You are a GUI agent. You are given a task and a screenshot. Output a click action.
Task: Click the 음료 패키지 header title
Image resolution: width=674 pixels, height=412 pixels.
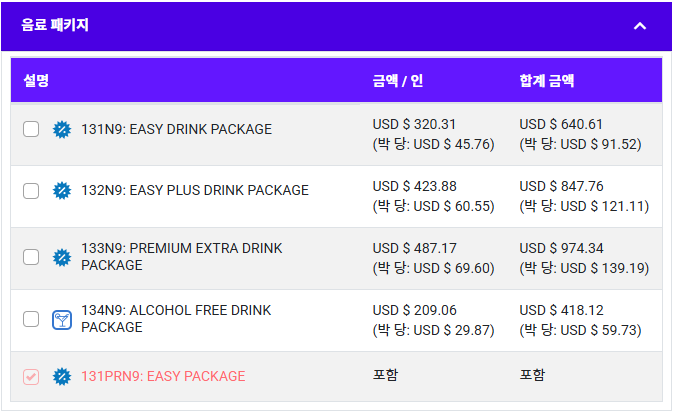(55, 25)
